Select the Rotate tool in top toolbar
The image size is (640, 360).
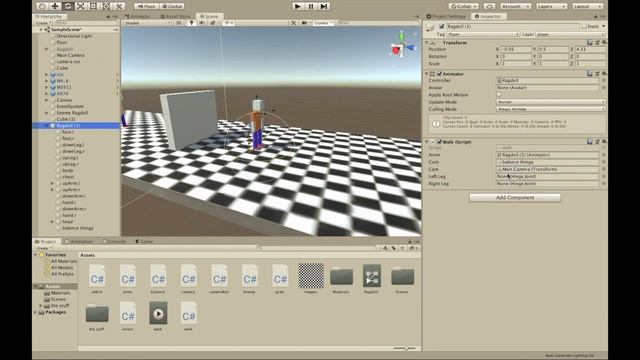tap(68, 6)
